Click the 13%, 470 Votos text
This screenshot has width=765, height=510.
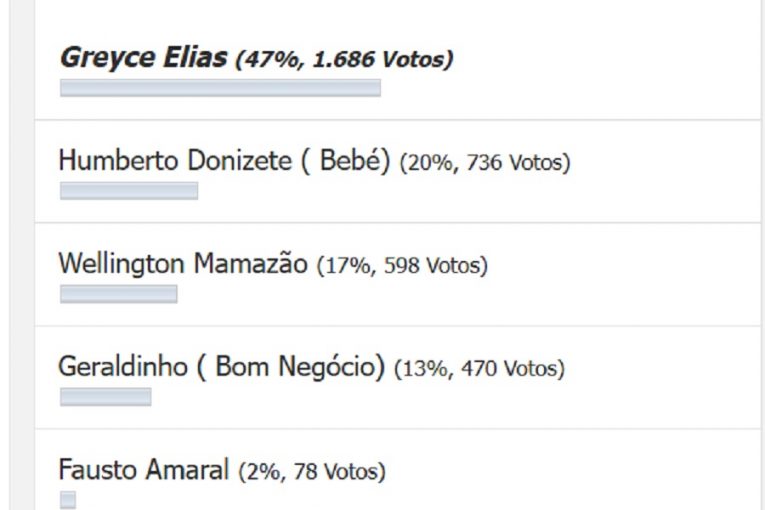click(x=479, y=370)
